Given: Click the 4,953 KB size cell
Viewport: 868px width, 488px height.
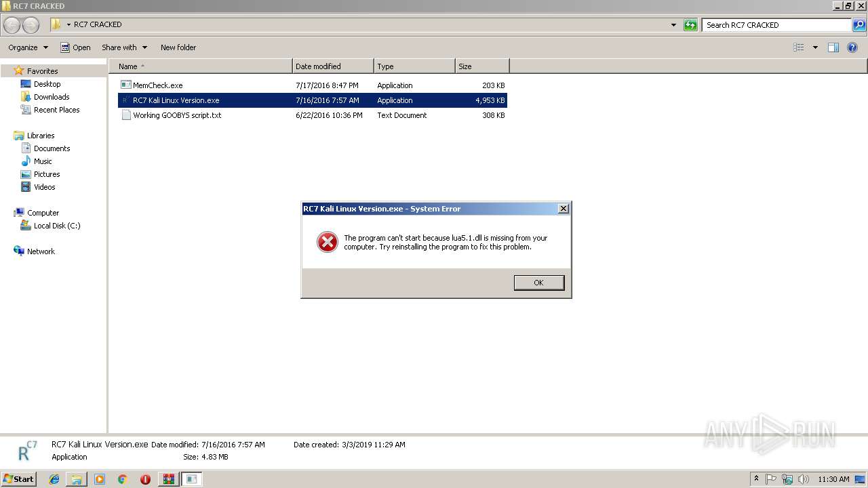Looking at the screenshot, I should tap(490, 100).
